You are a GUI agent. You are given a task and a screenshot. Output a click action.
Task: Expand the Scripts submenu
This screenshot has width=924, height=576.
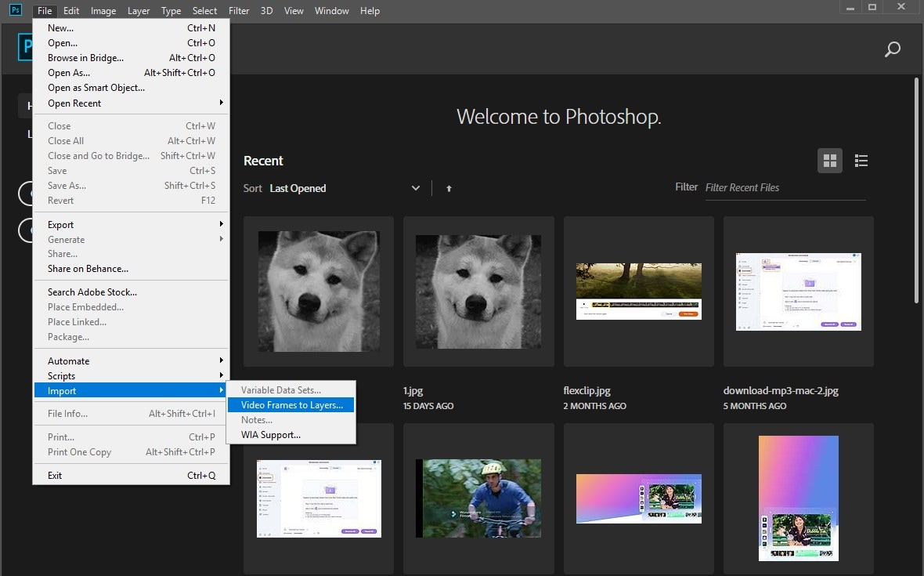tap(131, 375)
